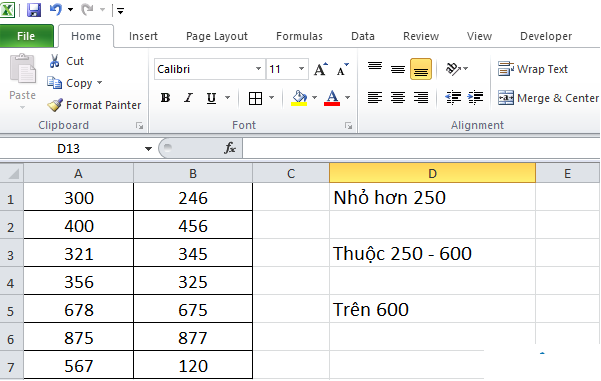
Task: Open the Page Layout tab
Action: (217, 36)
